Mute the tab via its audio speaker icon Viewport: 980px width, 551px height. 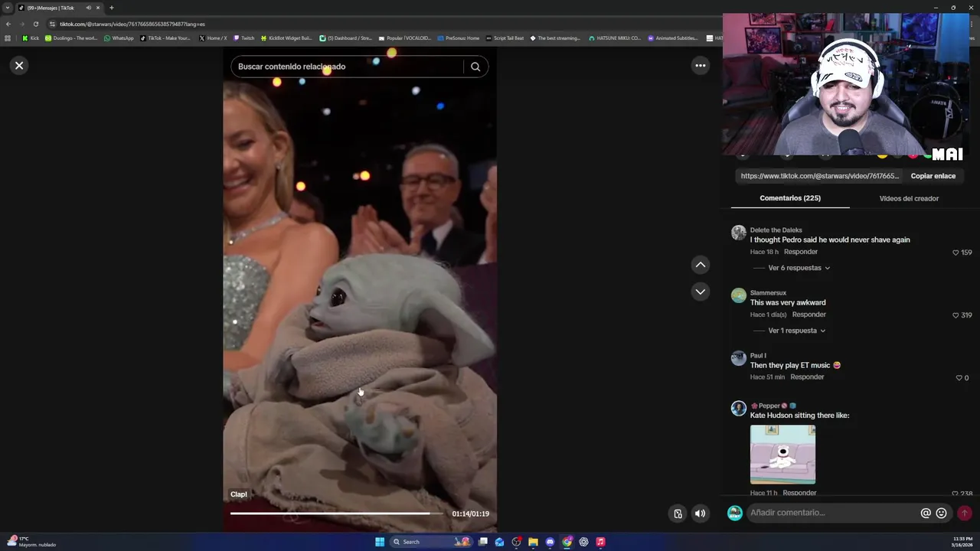(x=88, y=8)
